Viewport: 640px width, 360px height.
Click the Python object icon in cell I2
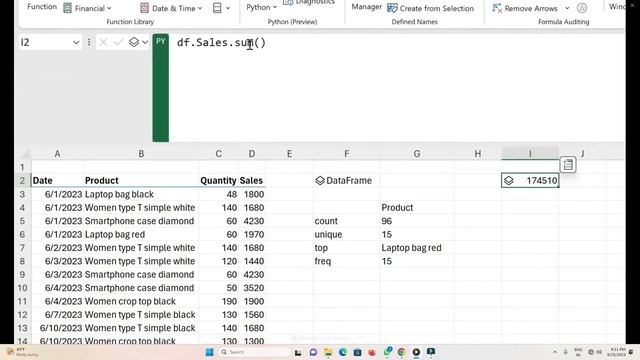point(509,180)
